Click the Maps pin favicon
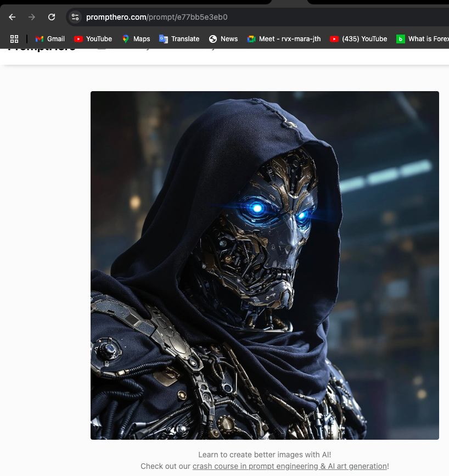This screenshot has height=476, width=449. pos(126,39)
